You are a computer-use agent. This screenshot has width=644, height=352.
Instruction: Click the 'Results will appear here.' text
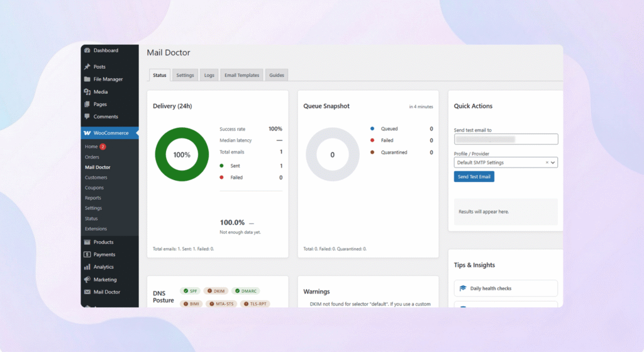484,212
